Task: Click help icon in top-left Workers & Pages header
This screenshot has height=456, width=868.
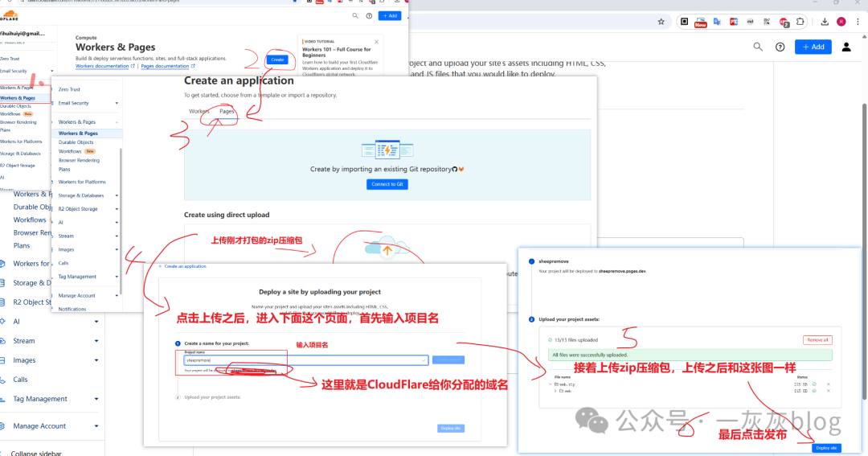Action: pyautogui.click(x=369, y=15)
